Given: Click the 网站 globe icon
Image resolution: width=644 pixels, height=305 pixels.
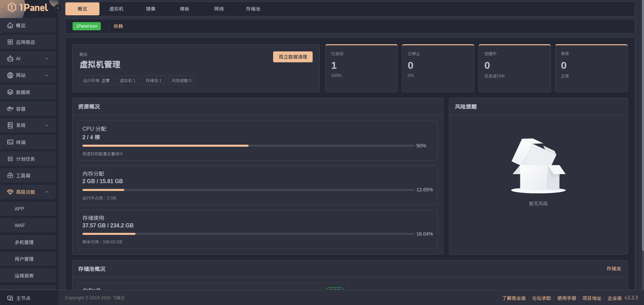Looking at the screenshot, I should (10, 75).
